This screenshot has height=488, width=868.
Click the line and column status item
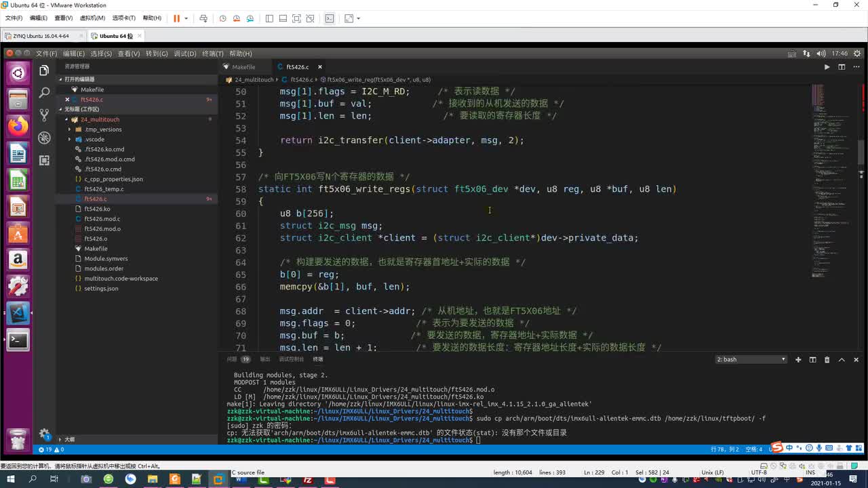click(x=724, y=449)
